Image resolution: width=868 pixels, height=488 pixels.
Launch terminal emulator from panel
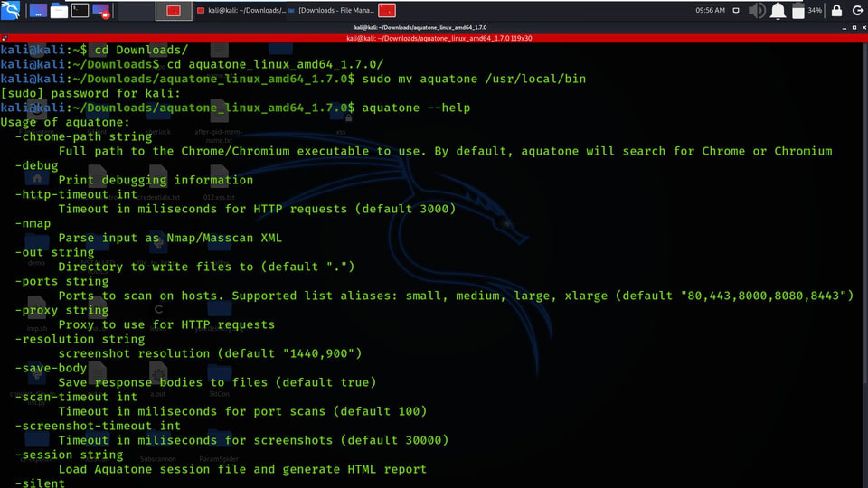pos(80,11)
